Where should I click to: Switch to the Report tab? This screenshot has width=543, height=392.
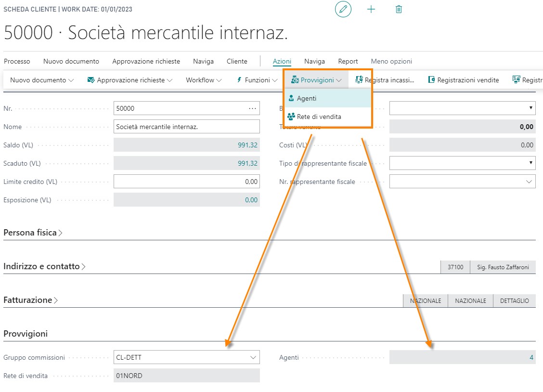click(x=348, y=61)
